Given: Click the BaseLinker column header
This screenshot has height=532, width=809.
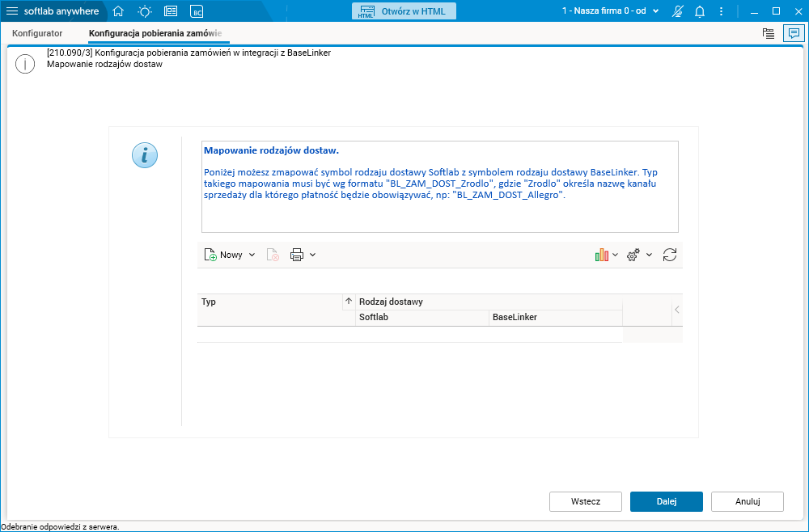Looking at the screenshot, I should 555,318.
